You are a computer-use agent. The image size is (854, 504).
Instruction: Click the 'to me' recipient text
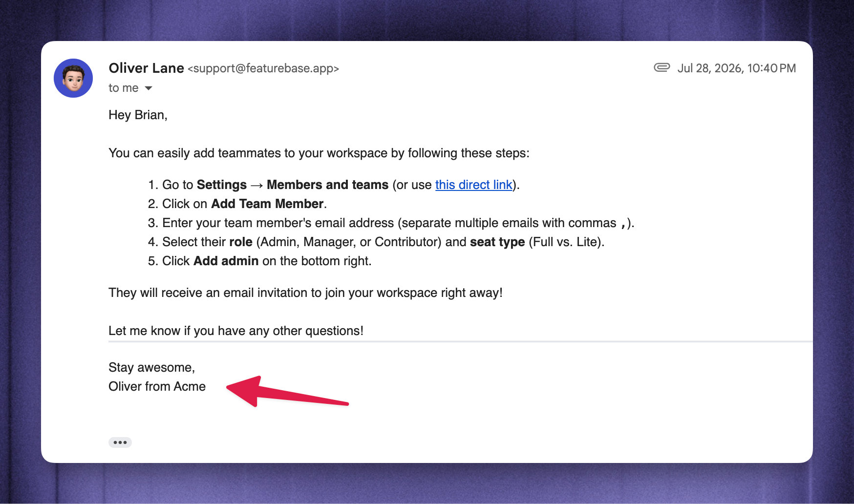point(124,88)
